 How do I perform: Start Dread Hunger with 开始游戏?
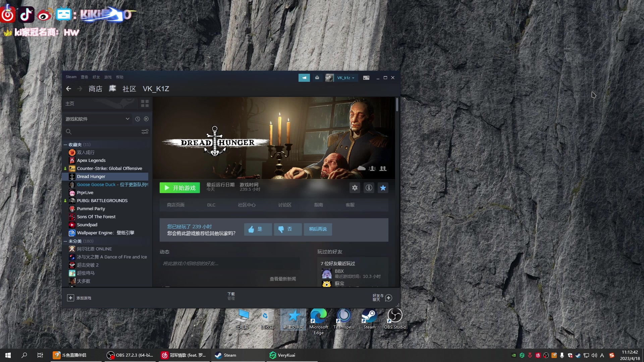coord(180,188)
